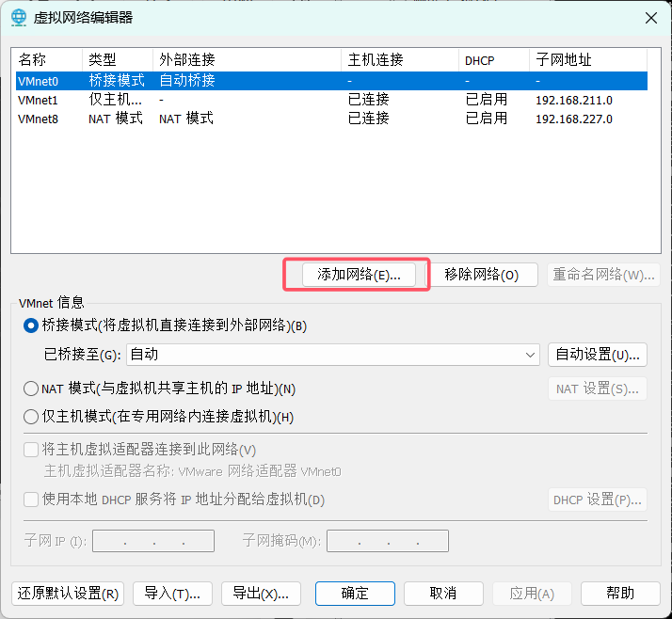
Task: Click 还原默认设置(R) button
Action: coord(68,594)
